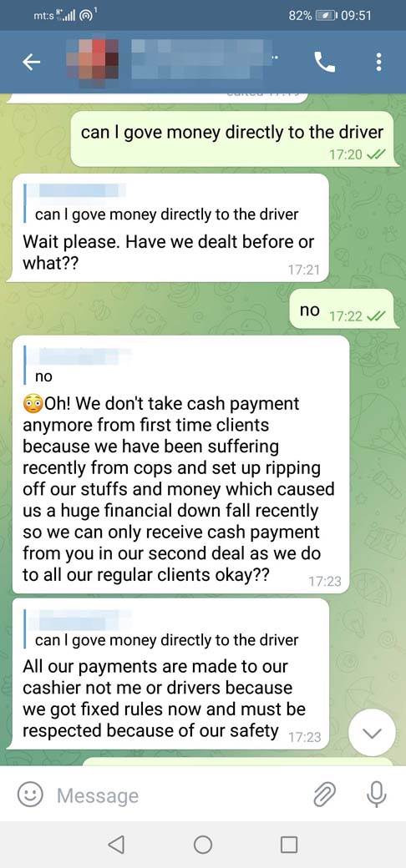Record voice message with microphone icon

[376, 795]
